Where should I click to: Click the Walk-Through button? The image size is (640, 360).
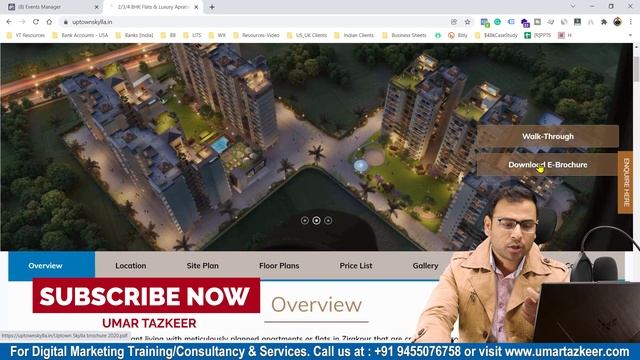(x=548, y=136)
